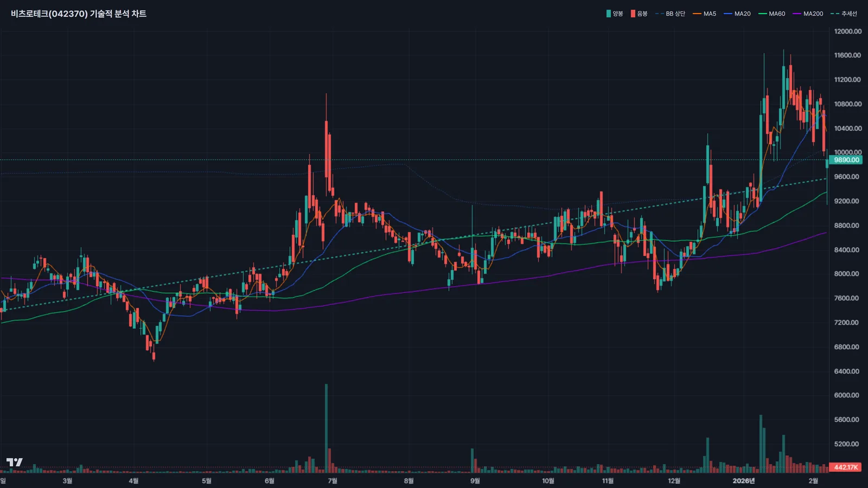The image size is (868, 488).
Task: Click the 4월 marker on time axis
Action: pyautogui.click(x=133, y=481)
